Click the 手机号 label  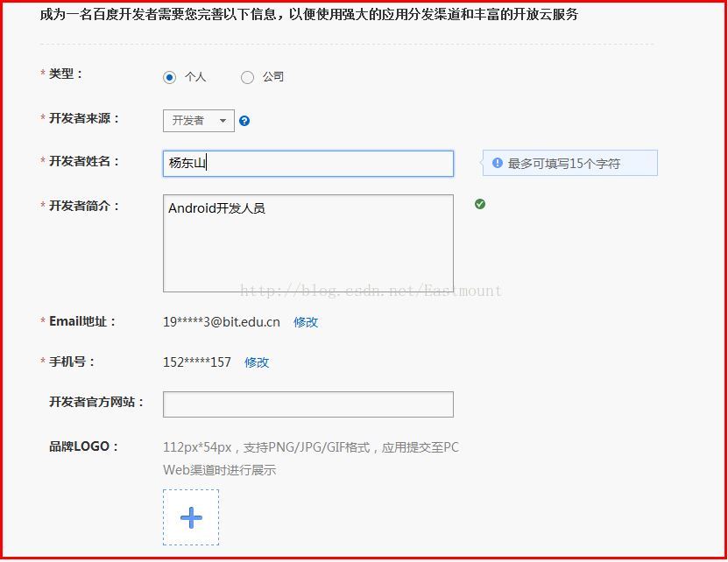pos(72,362)
